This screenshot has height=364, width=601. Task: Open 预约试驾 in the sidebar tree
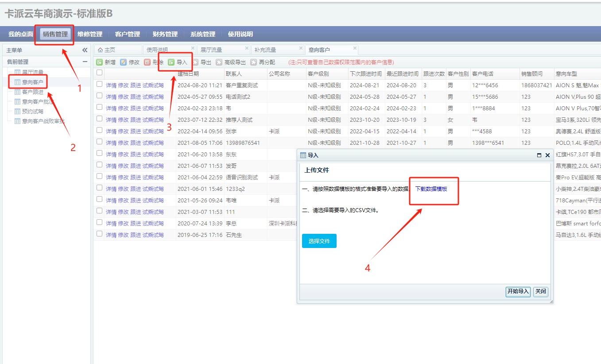click(x=33, y=112)
